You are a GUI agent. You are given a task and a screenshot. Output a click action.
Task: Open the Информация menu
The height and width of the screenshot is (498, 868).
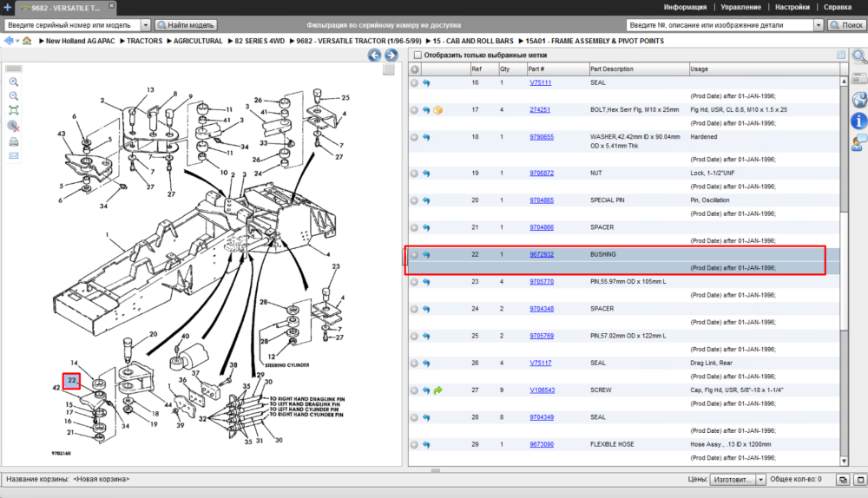coord(685,7)
